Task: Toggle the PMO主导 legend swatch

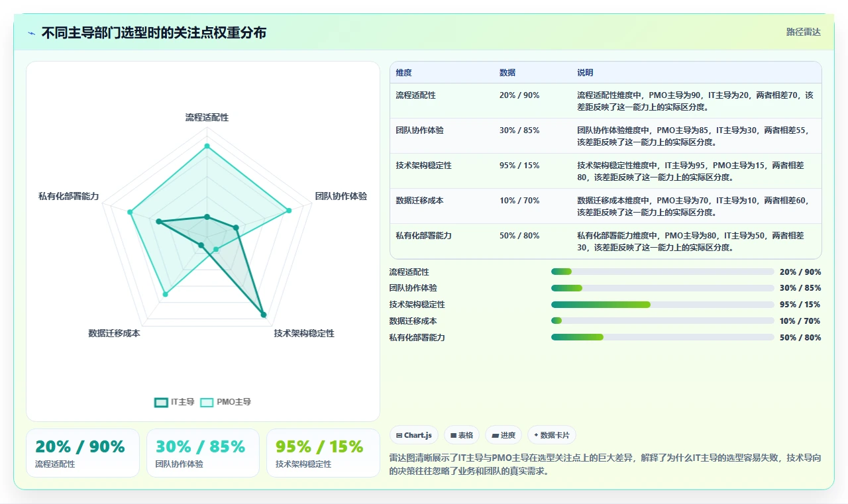Action: click(207, 402)
